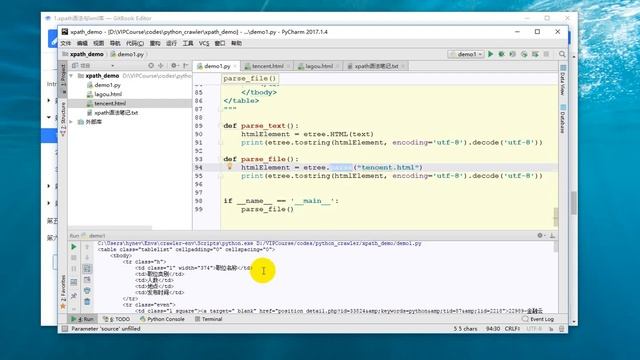This screenshot has height=360, width=640.
Task: Close the demo1.py editor tab
Action: pyautogui.click(x=235, y=66)
